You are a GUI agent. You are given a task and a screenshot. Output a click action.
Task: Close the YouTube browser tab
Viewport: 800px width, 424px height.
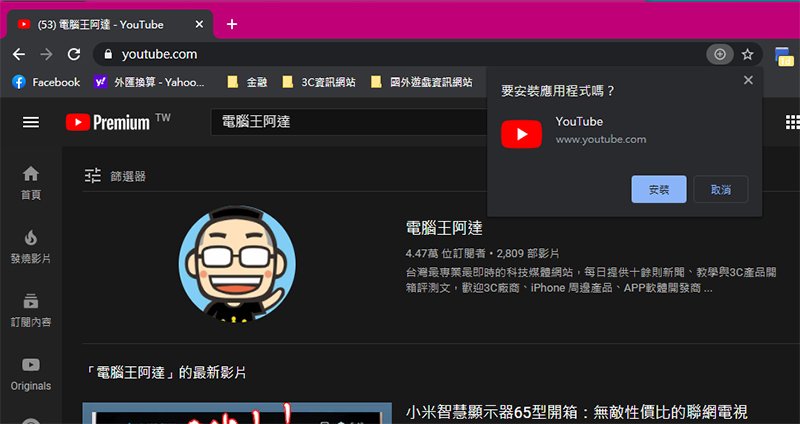(x=199, y=24)
